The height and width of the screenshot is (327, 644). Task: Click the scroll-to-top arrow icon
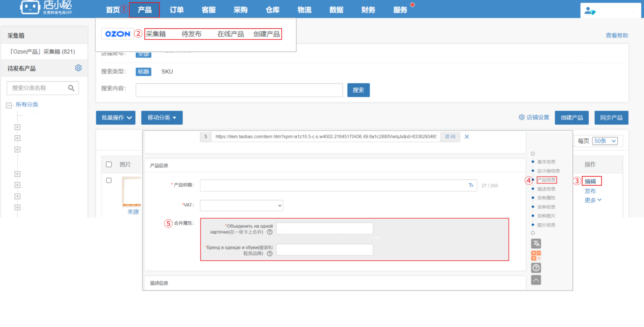coord(536,280)
